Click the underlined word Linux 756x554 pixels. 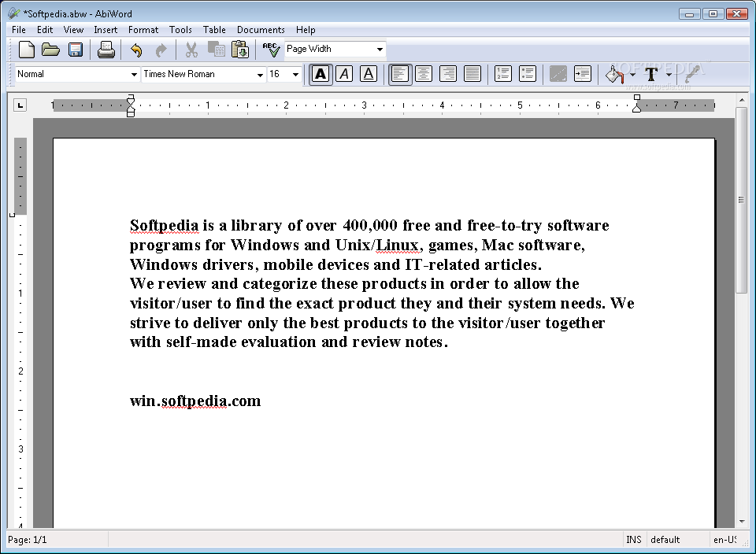[x=396, y=246]
